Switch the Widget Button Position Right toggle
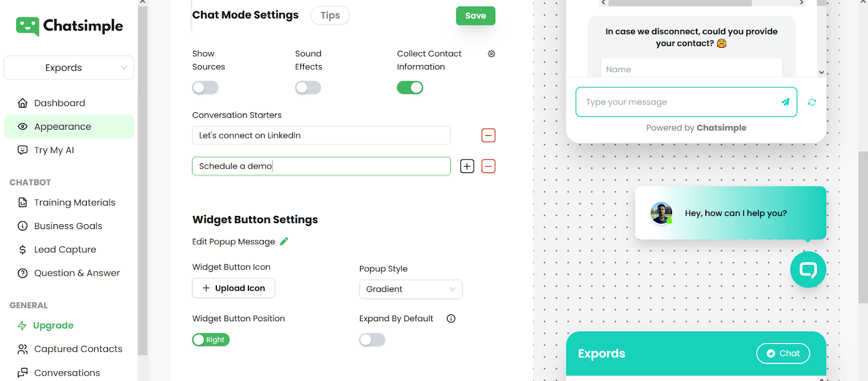The image size is (868, 381). [x=211, y=340]
